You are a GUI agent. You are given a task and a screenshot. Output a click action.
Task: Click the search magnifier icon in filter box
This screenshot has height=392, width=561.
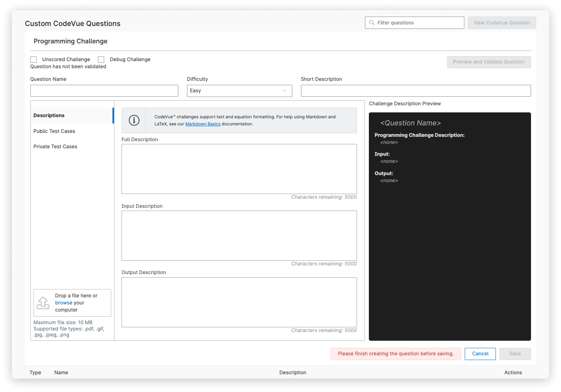[x=372, y=23]
